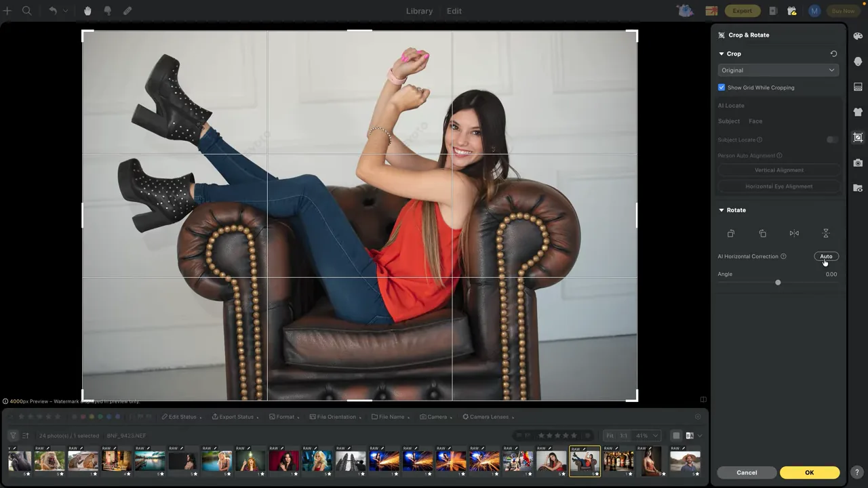Select the Crop & Rotate sidebar icon

[858, 138]
